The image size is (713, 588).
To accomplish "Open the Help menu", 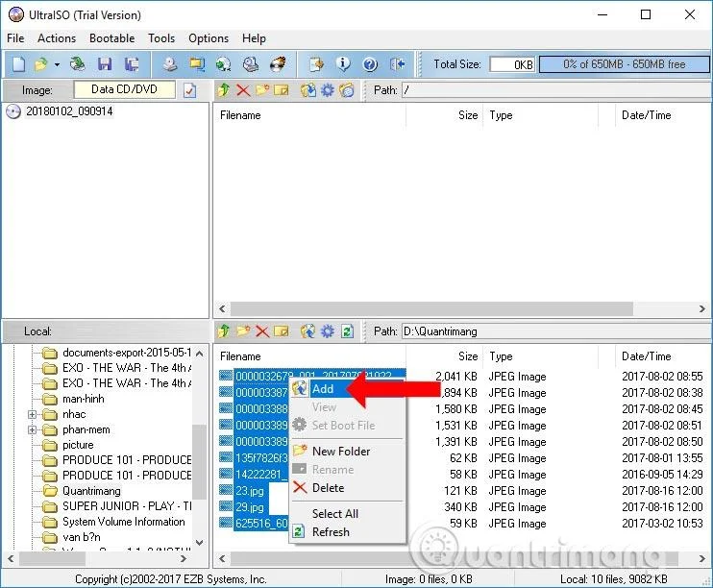I will coord(254,38).
